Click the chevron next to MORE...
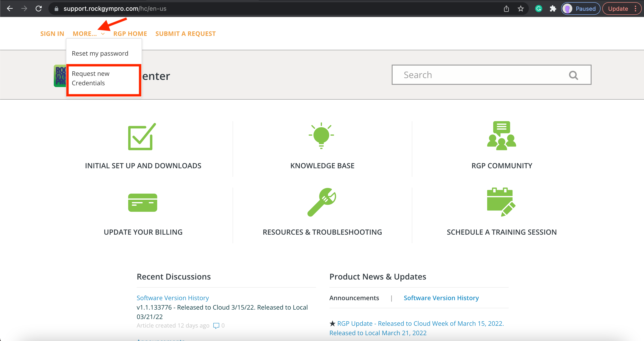 (103, 34)
